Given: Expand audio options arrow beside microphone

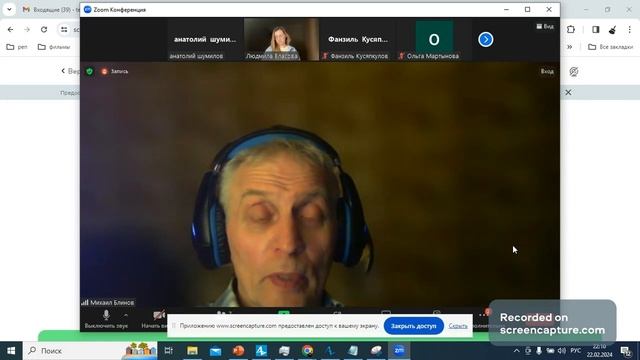Looking at the screenshot, I should 126,316.
